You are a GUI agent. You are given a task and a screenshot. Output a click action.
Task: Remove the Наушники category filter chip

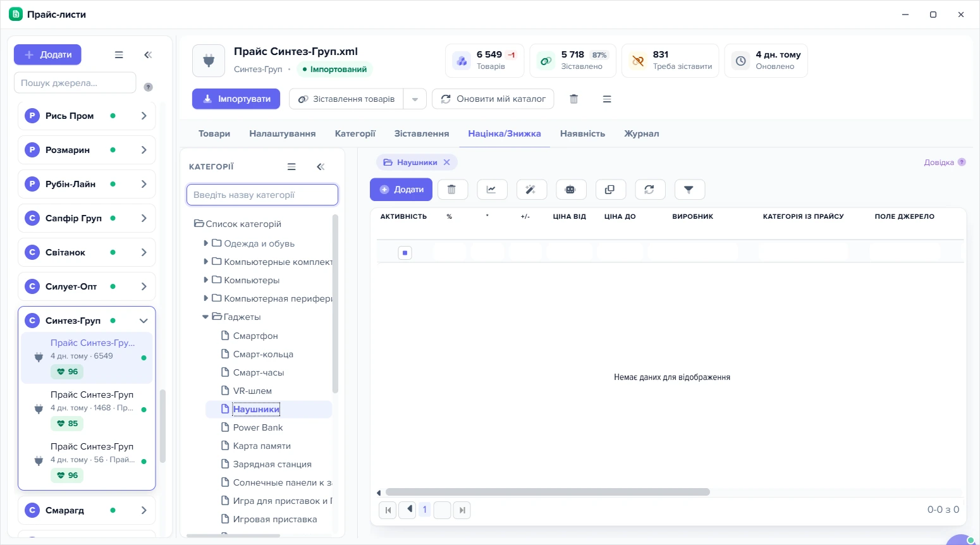pyautogui.click(x=446, y=162)
